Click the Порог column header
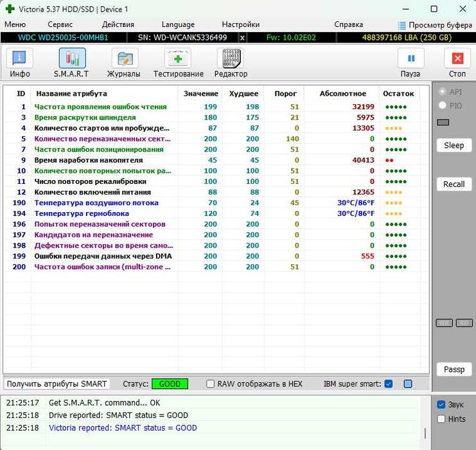This screenshot has height=450, width=476. 285,94
